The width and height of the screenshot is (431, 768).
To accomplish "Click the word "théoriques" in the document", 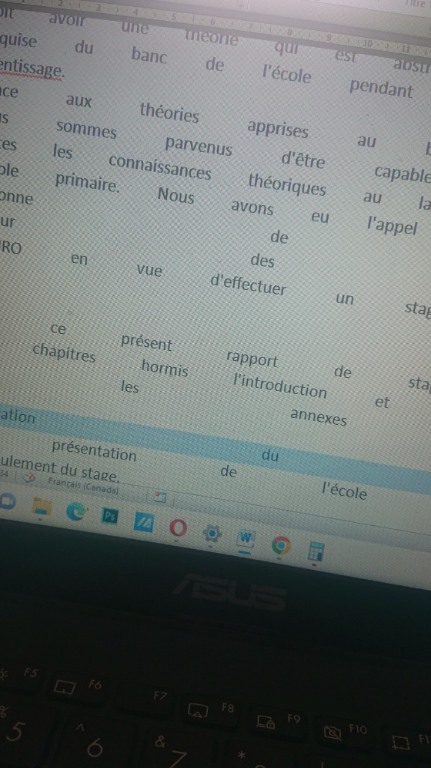I will point(287,184).
